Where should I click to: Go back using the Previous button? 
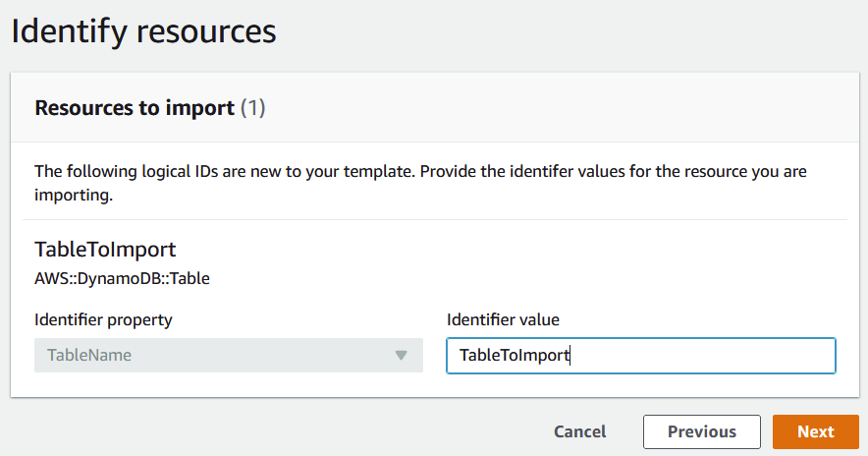tap(701, 431)
